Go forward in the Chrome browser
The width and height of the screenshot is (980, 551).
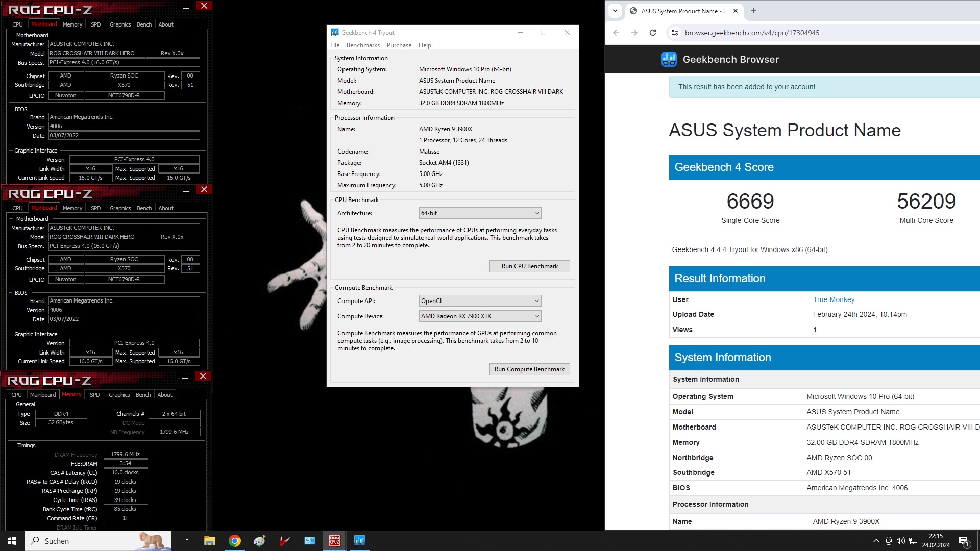634,33
